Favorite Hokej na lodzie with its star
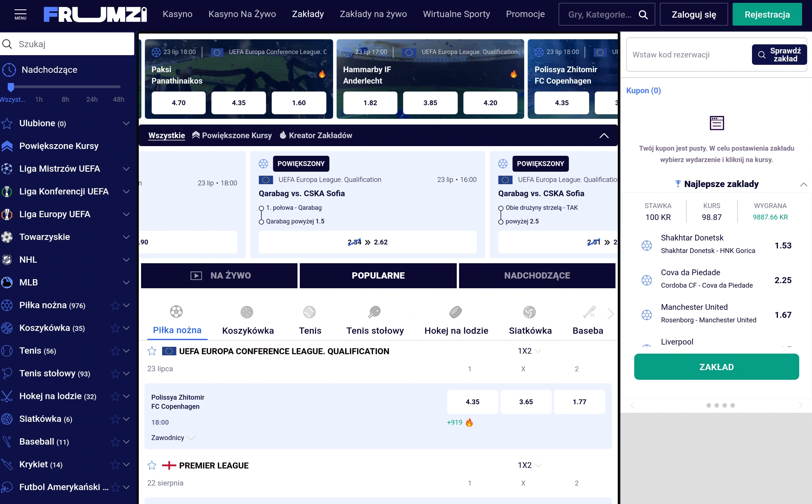This screenshot has height=504, width=812. [115, 396]
